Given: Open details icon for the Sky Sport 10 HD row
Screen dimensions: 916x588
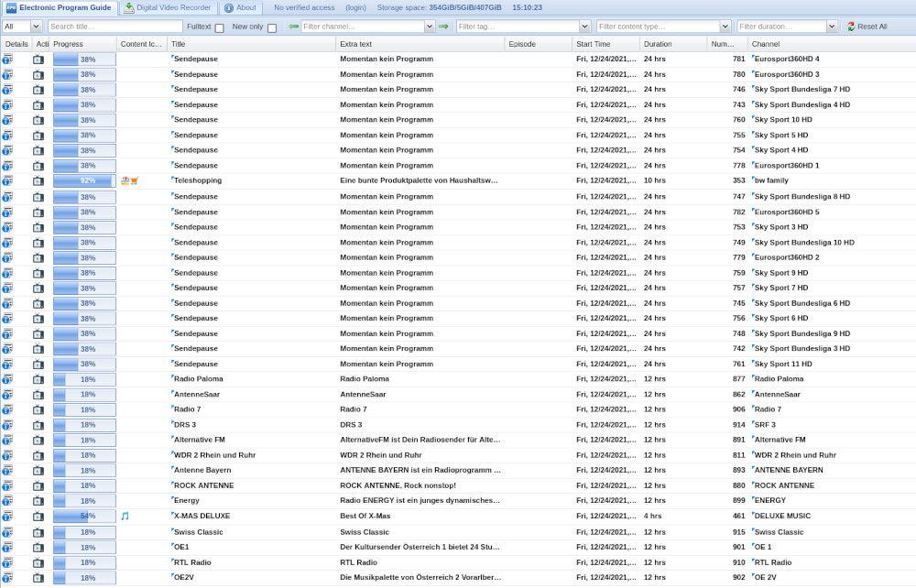Looking at the screenshot, I should [x=7, y=120].
